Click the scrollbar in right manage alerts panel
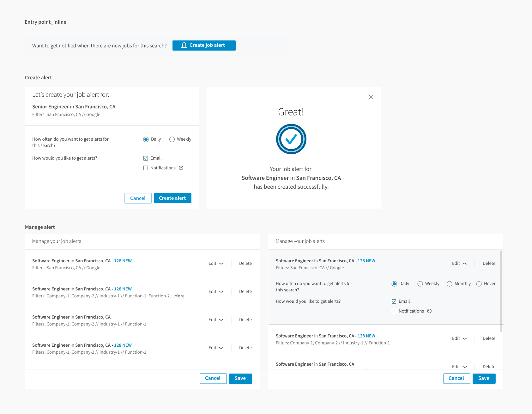Screen dimensions: 532x414 (x=501, y=291)
